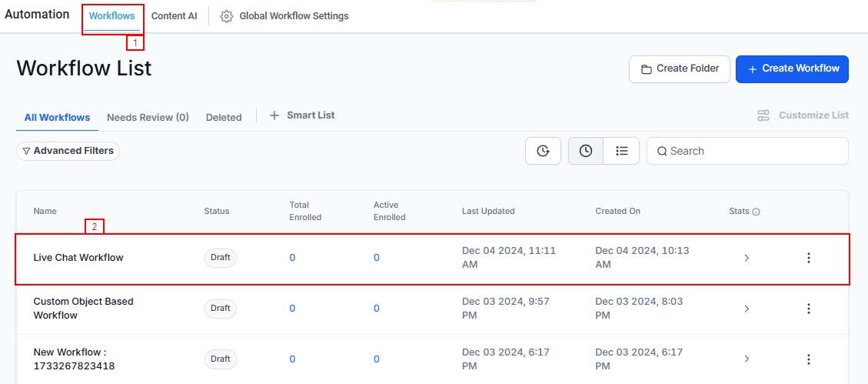Click into the Search input field
The image size is (868, 384).
point(753,151)
